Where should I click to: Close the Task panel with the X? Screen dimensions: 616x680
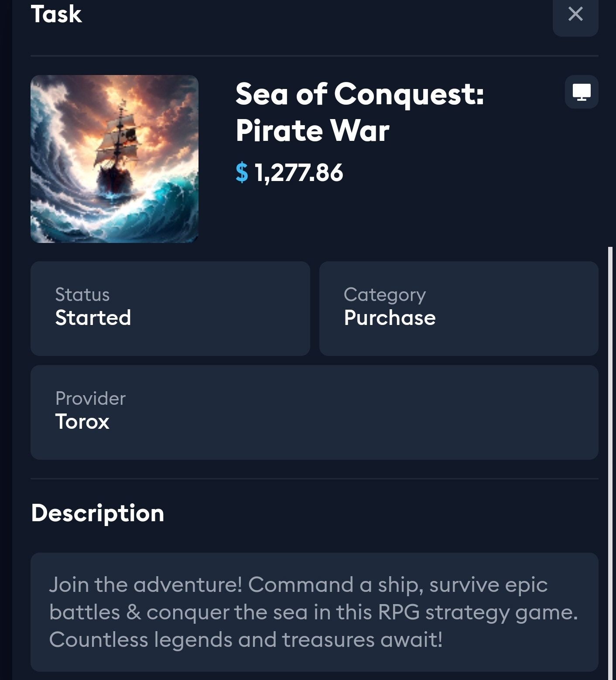575,14
